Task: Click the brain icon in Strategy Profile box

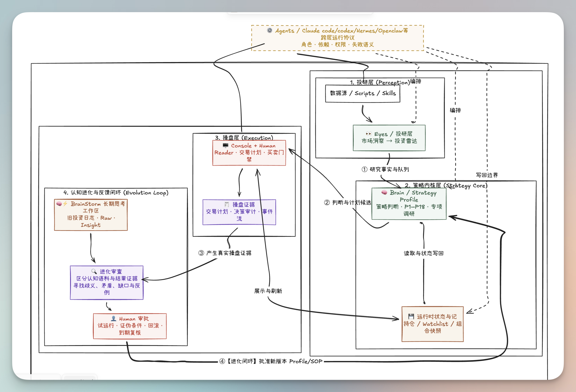Action: click(x=384, y=192)
